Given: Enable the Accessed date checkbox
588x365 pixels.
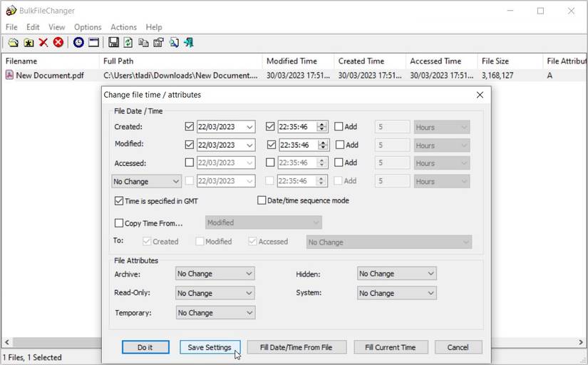Looking at the screenshot, I should (x=190, y=163).
